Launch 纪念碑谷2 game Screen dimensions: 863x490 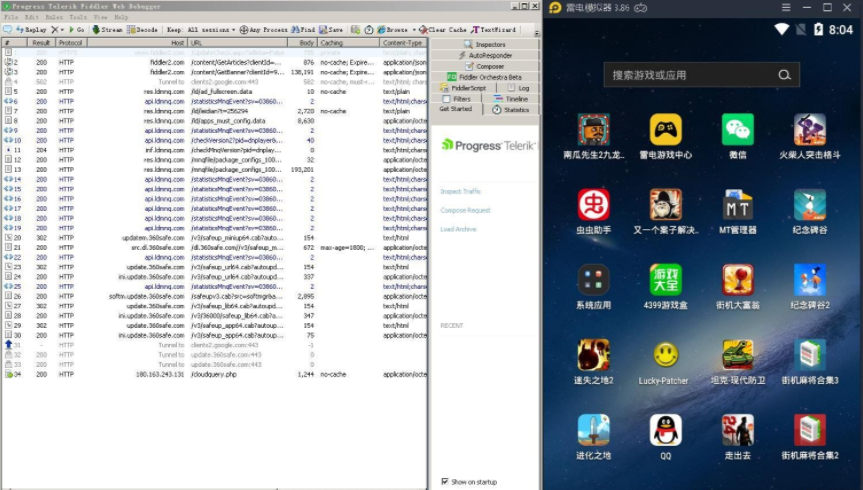point(810,286)
